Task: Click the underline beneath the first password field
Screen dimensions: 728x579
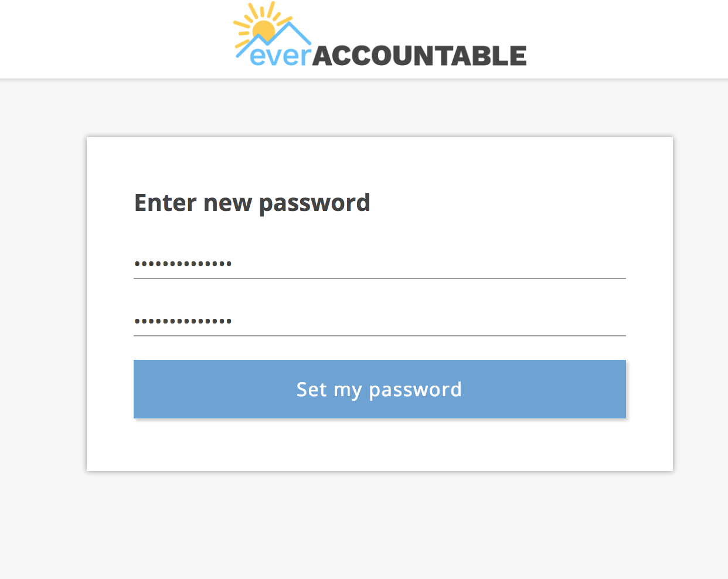Action: [380, 278]
